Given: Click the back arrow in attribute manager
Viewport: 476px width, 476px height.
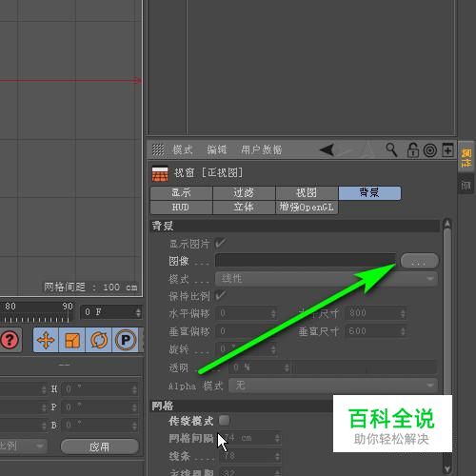Looking at the screenshot, I should (327, 149).
